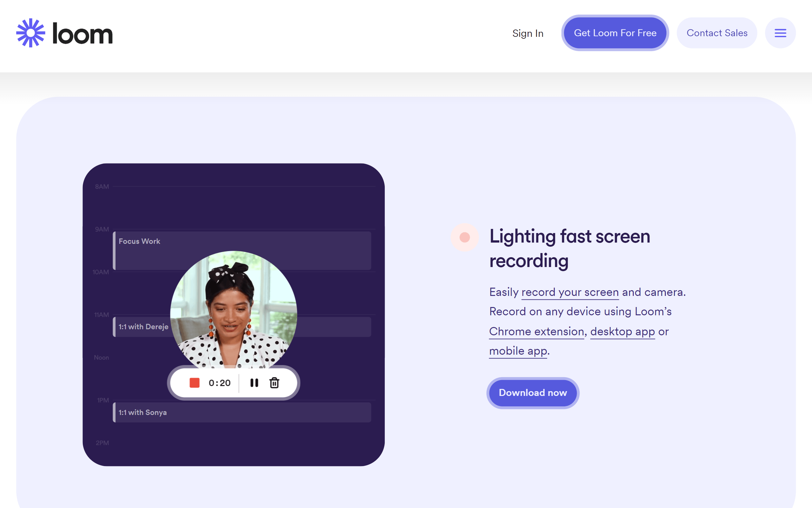Click the Loom starburst logo icon
812x508 pixels.
coord(30,33)
